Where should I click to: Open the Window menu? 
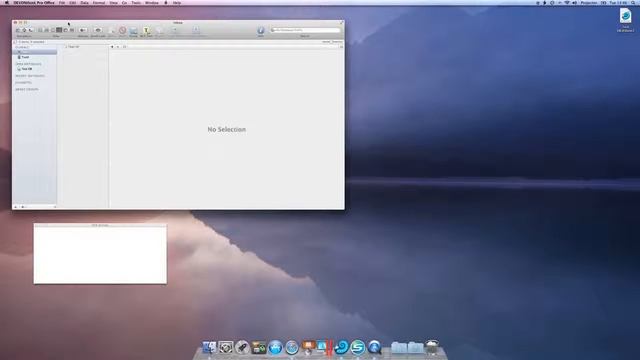[151, 2]
